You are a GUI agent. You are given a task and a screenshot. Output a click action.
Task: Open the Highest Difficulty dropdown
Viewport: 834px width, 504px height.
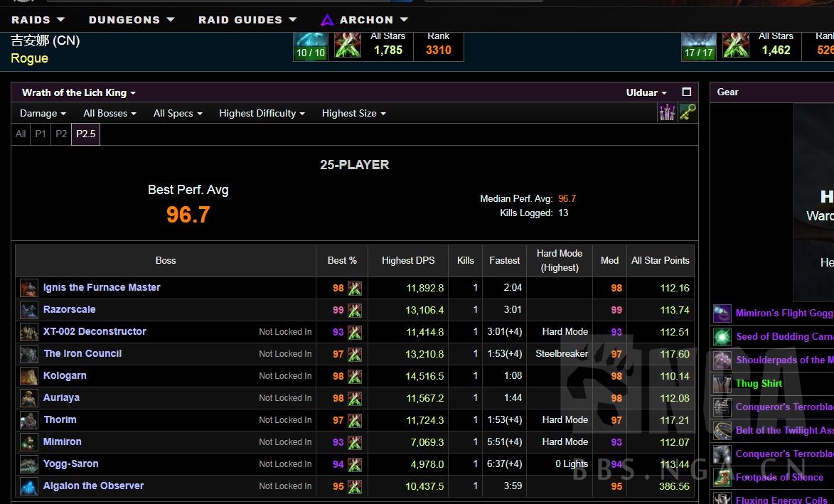(x=262, y=113)
